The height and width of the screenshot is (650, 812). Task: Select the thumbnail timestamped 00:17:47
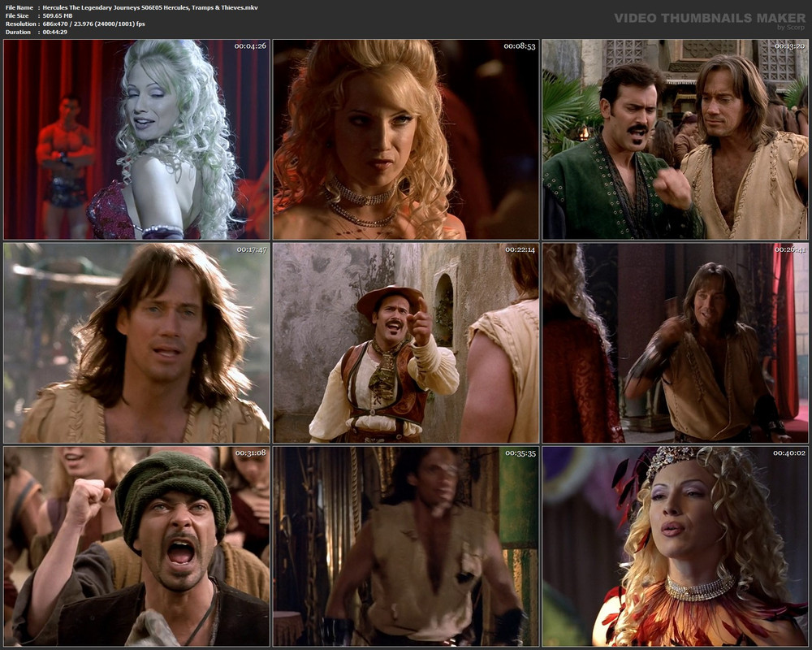[136, 343]
